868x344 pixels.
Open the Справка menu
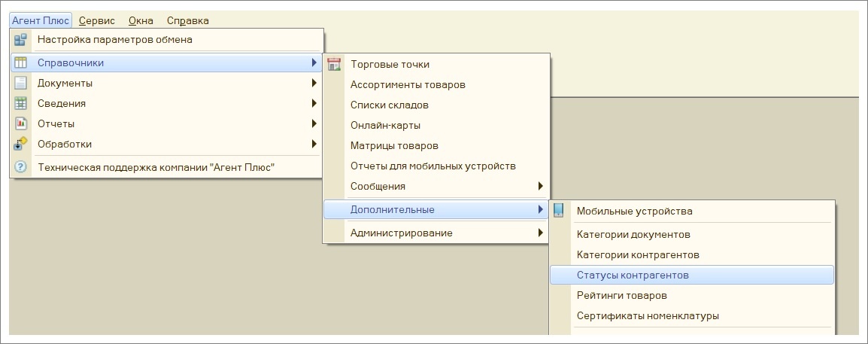click(187, 20)
